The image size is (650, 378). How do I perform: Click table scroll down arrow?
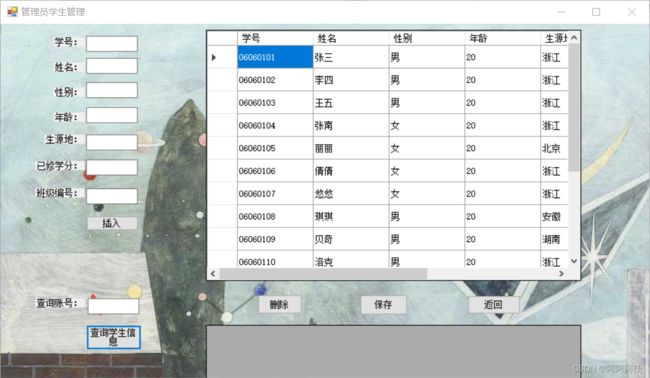pos(574,261)
